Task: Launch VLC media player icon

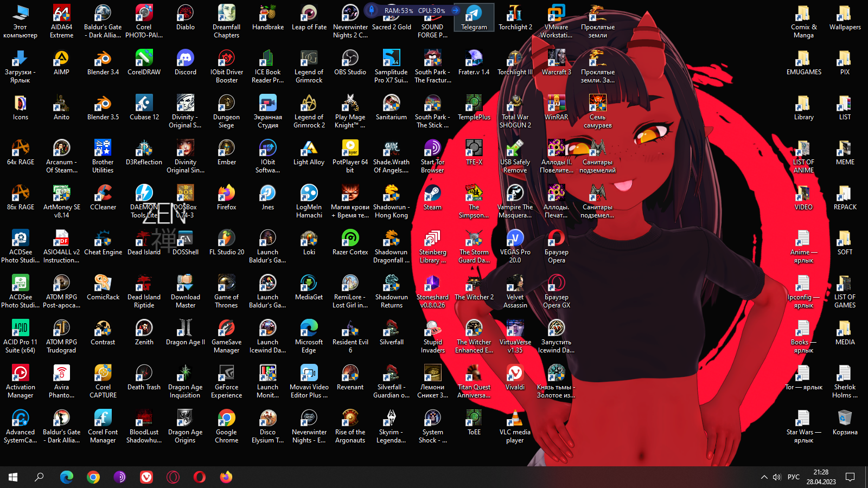Action: point(515,427)
